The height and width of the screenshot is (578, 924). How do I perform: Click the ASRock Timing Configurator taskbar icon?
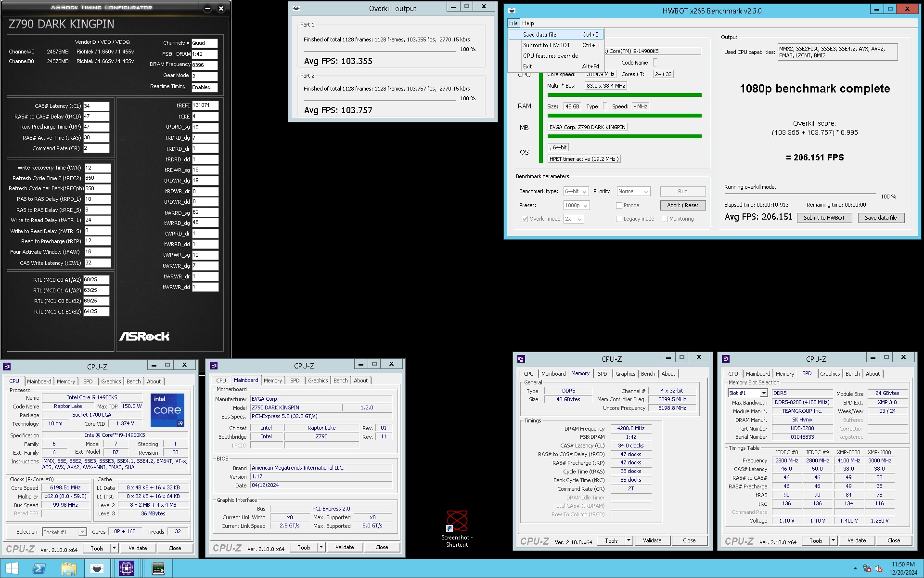[158, 568]
